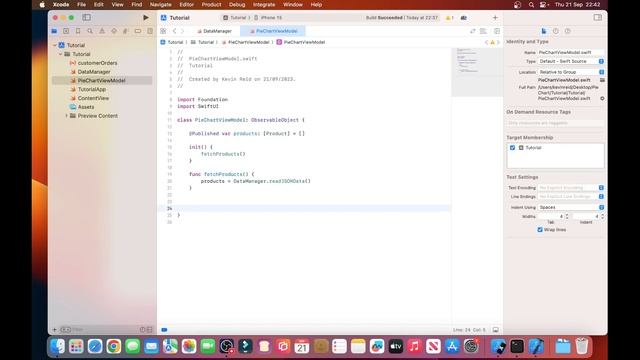The width and height of the screenshot is (640, 360).
Task: Open the Xcode Cloud icon in toolbar
Action: pos(464,18)
